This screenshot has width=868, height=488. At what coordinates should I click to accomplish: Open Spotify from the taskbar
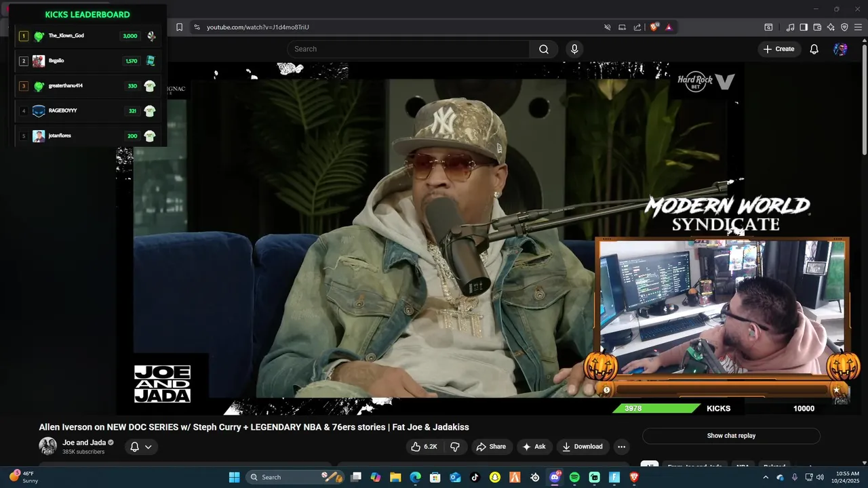[x=574, y=477]
